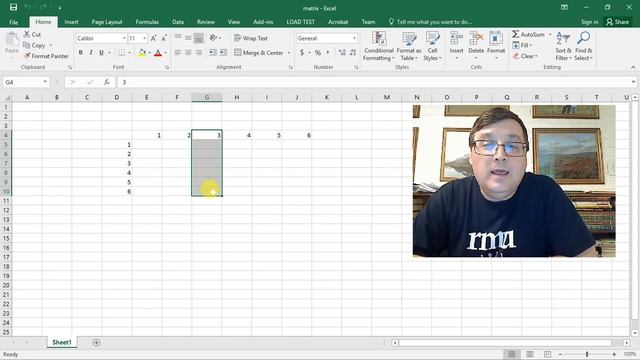Click Increase Indent icon
This screenshot has height=360, width=640.
point(223,53)
